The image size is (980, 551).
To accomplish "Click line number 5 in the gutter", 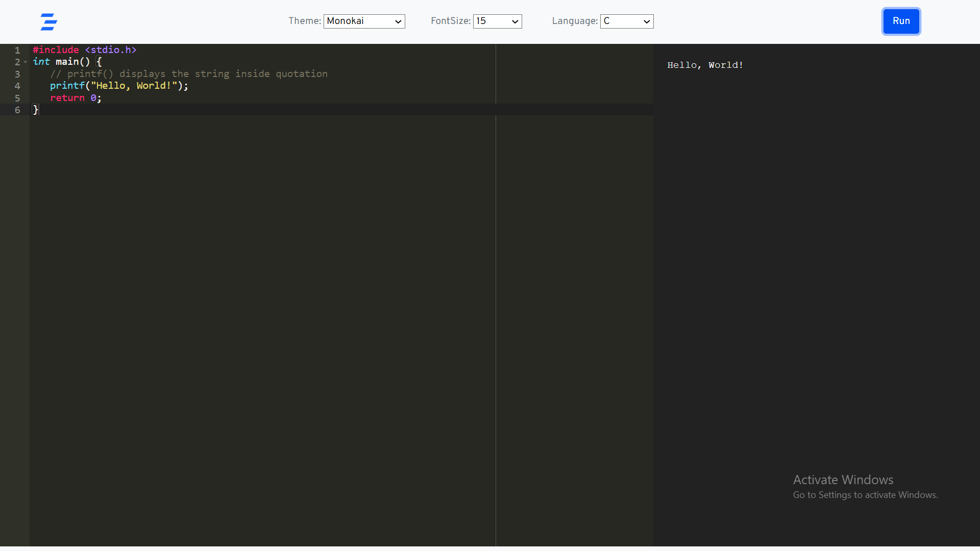I will click(x=17, y=98).
